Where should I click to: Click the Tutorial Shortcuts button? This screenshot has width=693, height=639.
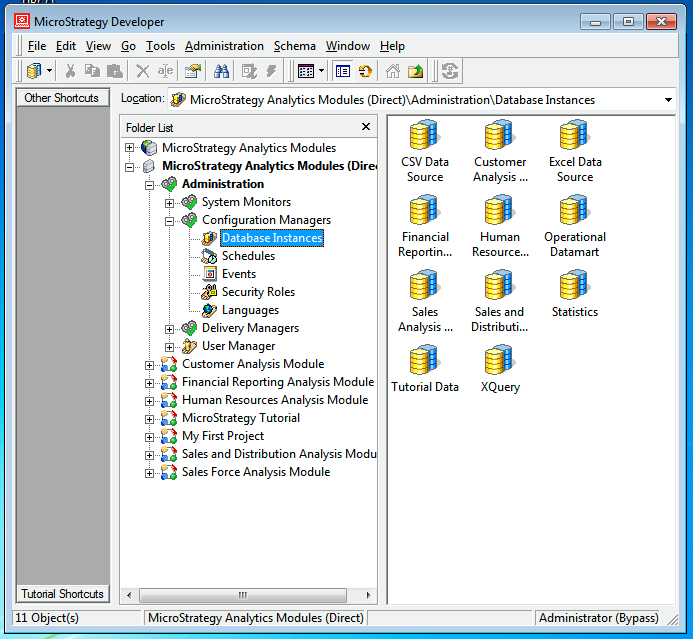point(62,593)
